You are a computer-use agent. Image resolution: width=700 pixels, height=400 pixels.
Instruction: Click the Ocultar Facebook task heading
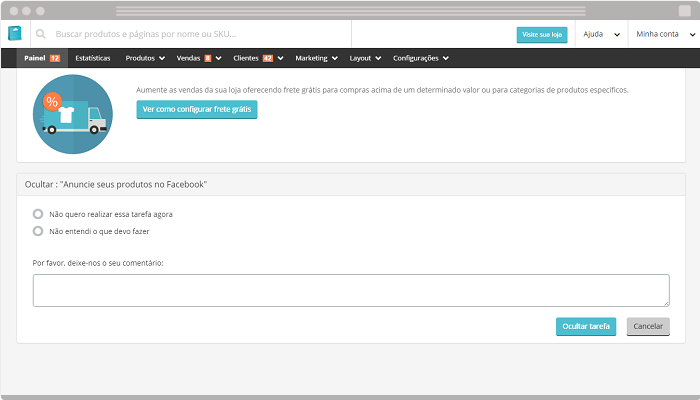click(x=116, y=184)
